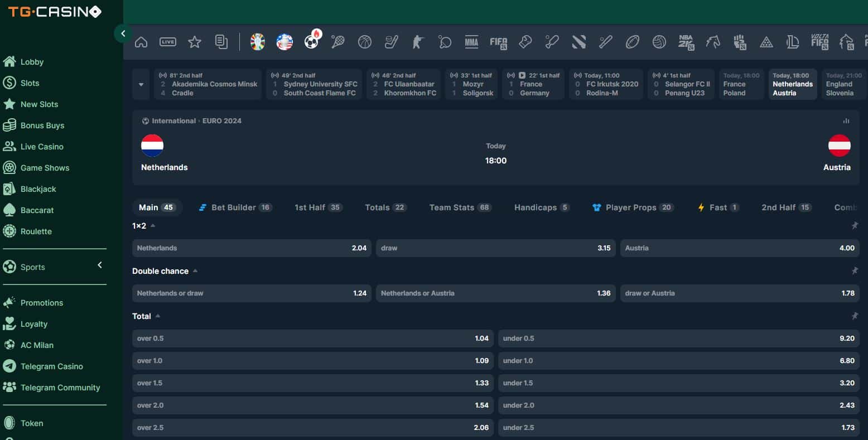Open Live Casino in the sidebar
The height and width of the screenshot is (440, 868).
coord(33,147)
